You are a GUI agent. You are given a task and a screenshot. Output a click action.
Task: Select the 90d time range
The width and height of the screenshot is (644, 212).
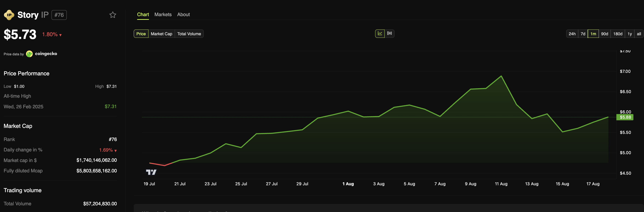pyautogui.click(x=604, y=34)
